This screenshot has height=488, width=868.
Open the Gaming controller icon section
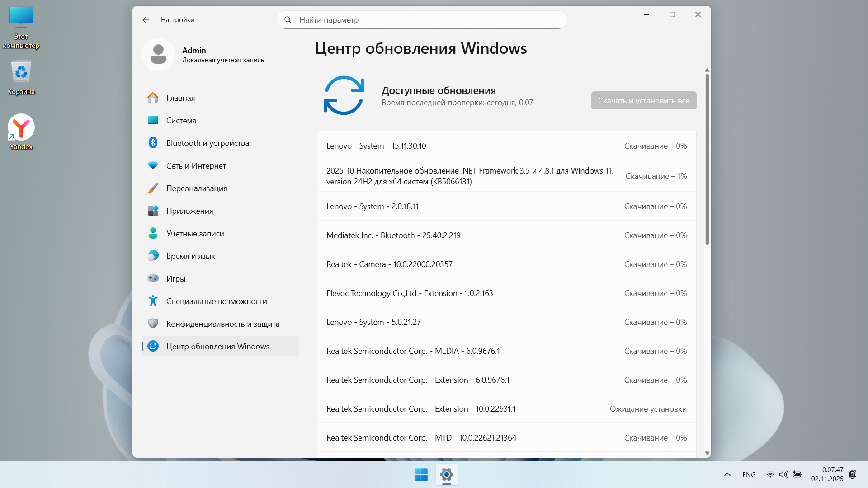(153, 278)
